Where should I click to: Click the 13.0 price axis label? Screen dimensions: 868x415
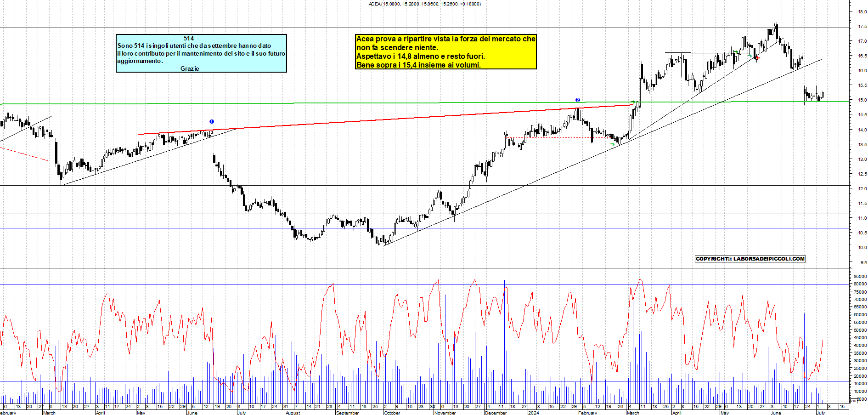[x=862, y=159]
